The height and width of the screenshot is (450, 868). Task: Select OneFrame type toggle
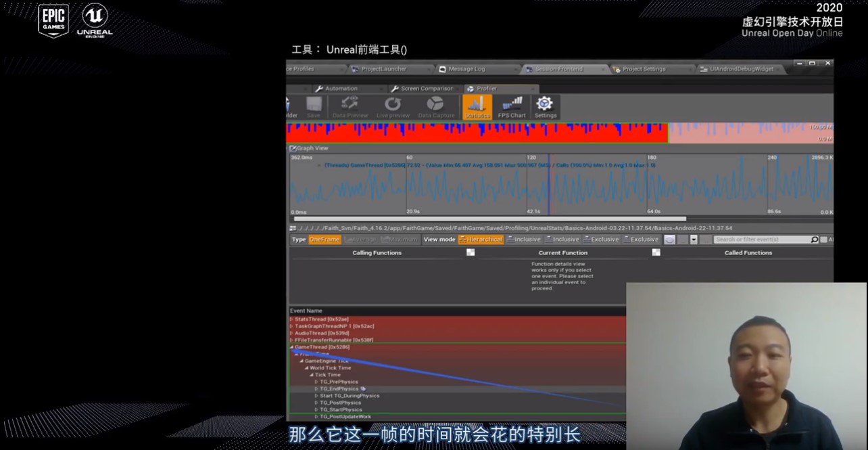coord(325,240)
